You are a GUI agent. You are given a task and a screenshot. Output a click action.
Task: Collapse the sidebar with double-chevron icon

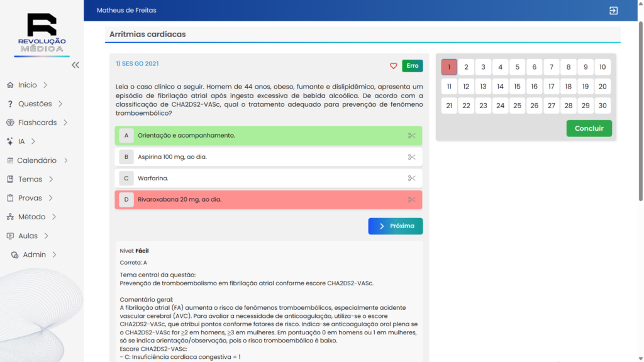click(x=75, y=65)
